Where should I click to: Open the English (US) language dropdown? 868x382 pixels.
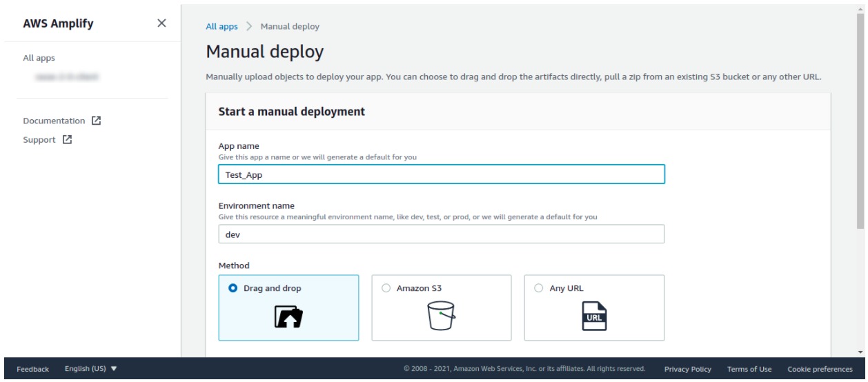[91, 369]
